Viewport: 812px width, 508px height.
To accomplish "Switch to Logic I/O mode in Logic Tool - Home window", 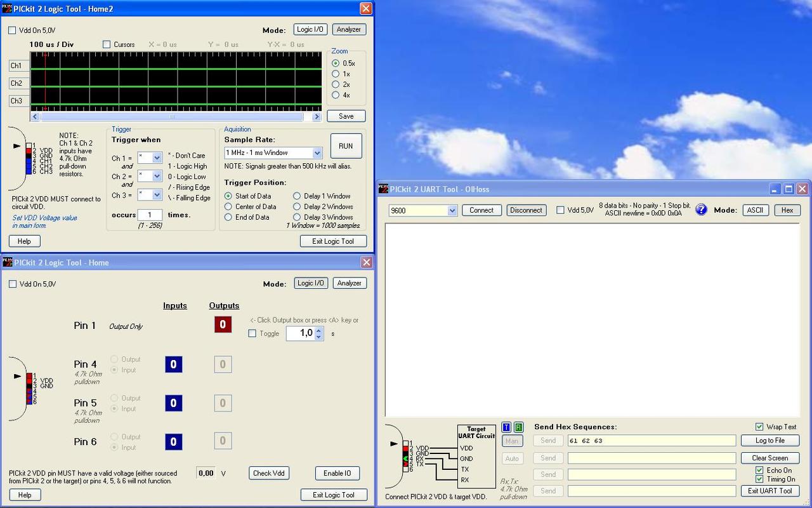I will coord(311,283).
